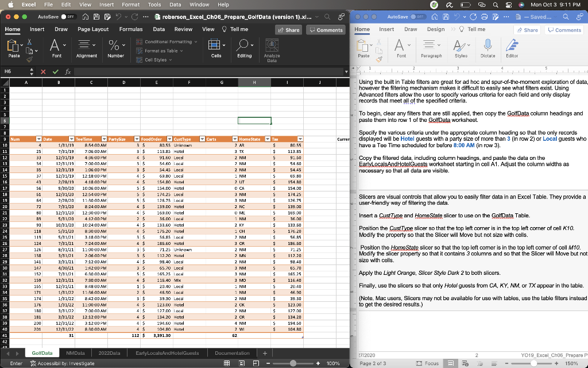
Task: Click the Undo arrow in Excel title bar
Action: coord(118,17)
